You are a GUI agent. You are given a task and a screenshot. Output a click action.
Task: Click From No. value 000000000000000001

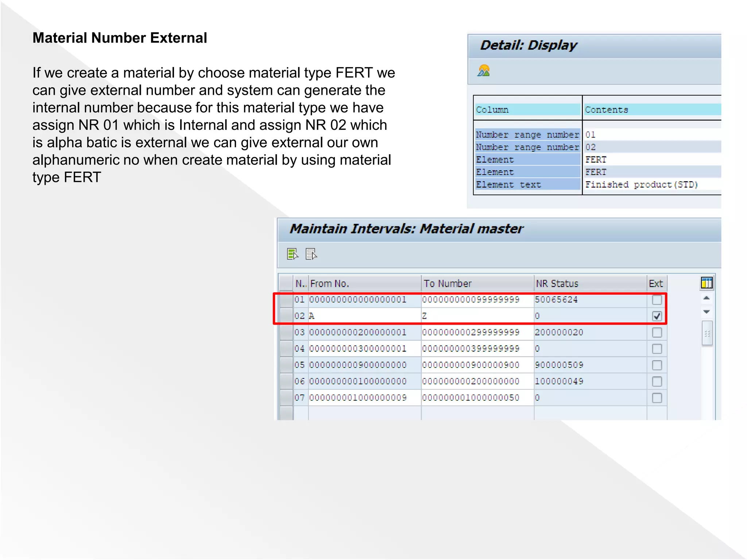[358, 300]
